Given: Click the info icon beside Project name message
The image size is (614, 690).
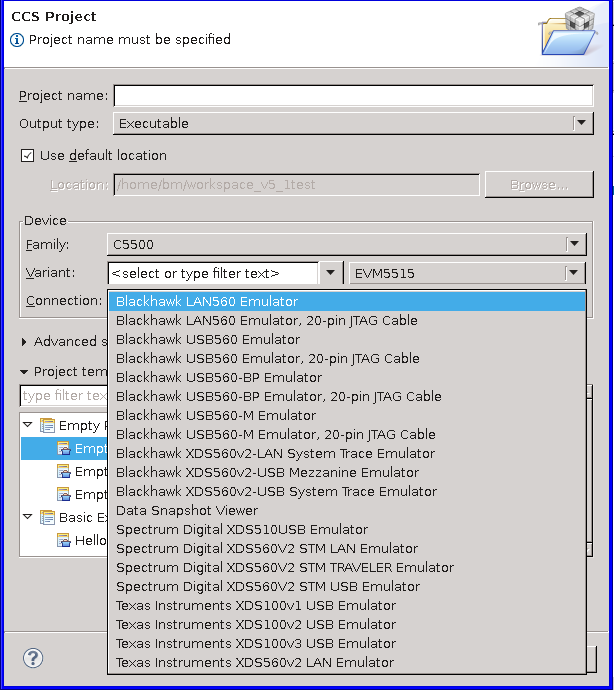Looking at the screenshot, I should (x=17, y=40).
